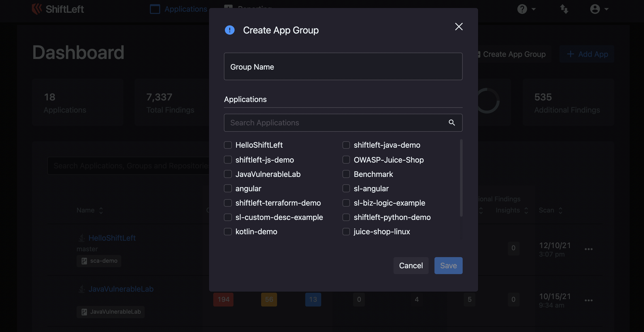The image size is (644, 332).
Task: Click the 18 Applications summary card
Action: pyautogui.click(x=78, y=102)
